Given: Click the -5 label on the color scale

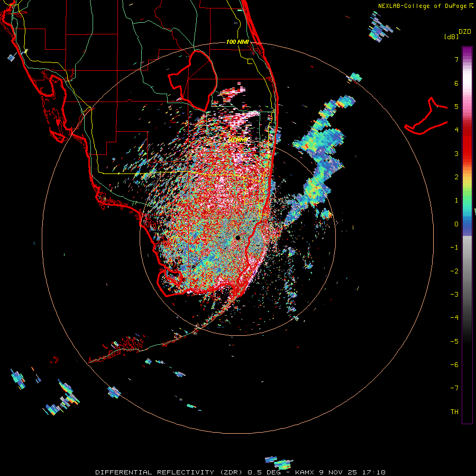Looking at the screenshot, I should pos(454,341).
